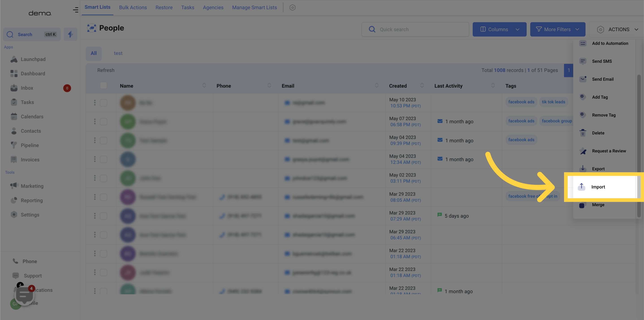Screen dimensions: 644x320
Task: Open Calendars in the sidebar
Action: (x=27, y=117)
